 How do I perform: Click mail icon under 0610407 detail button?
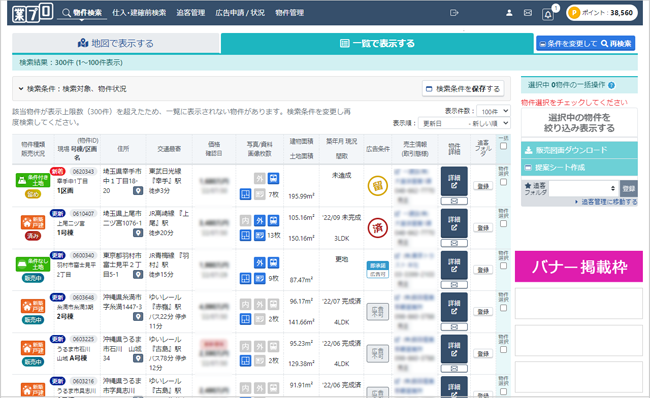coord(454,243)
